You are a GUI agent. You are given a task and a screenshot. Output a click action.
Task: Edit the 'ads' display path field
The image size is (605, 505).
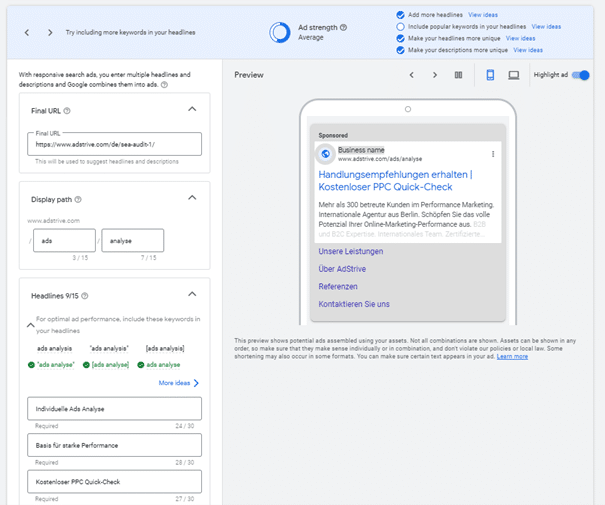click(x=64, y=240)
